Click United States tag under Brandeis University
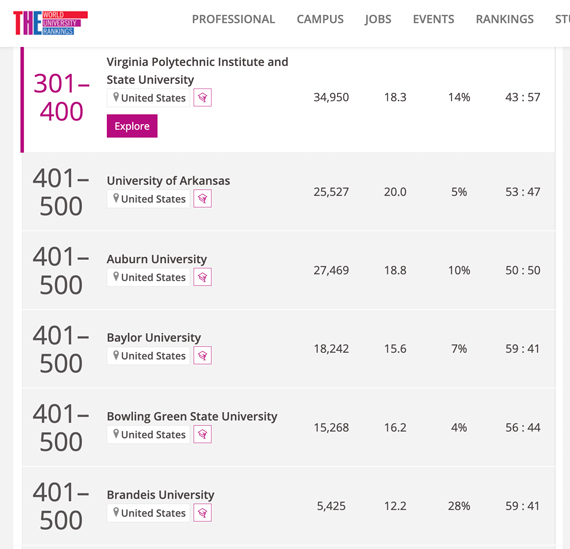The image size is (570, 549). point(148,513)
